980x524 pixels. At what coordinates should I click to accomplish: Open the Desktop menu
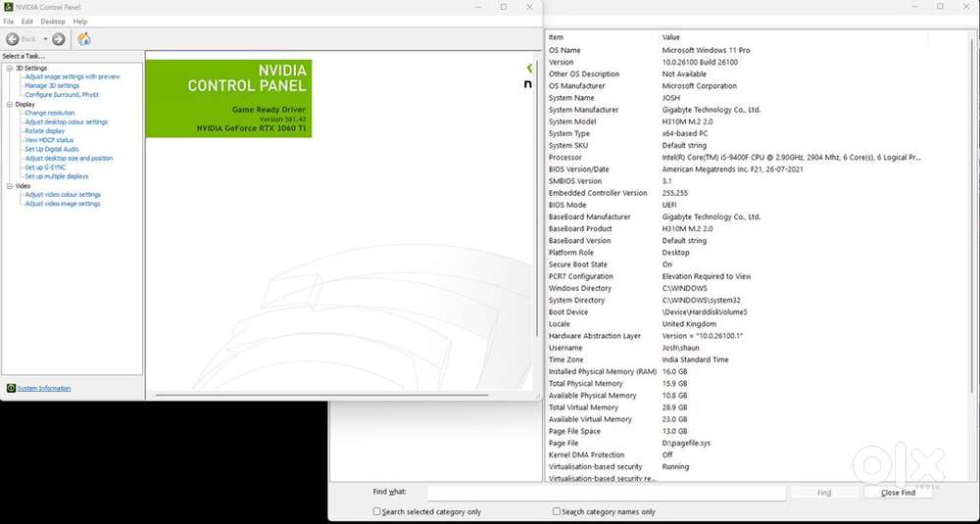point(53,21)
